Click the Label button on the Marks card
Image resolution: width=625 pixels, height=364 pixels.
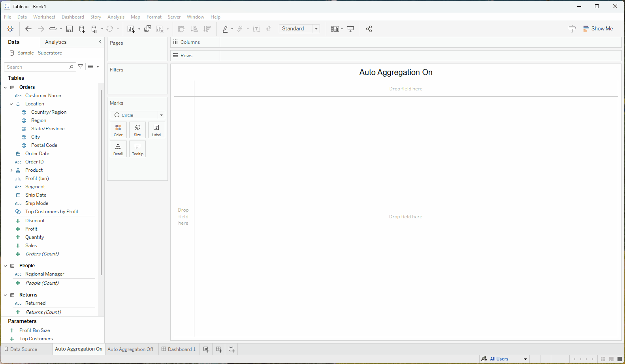click(156, 130)
